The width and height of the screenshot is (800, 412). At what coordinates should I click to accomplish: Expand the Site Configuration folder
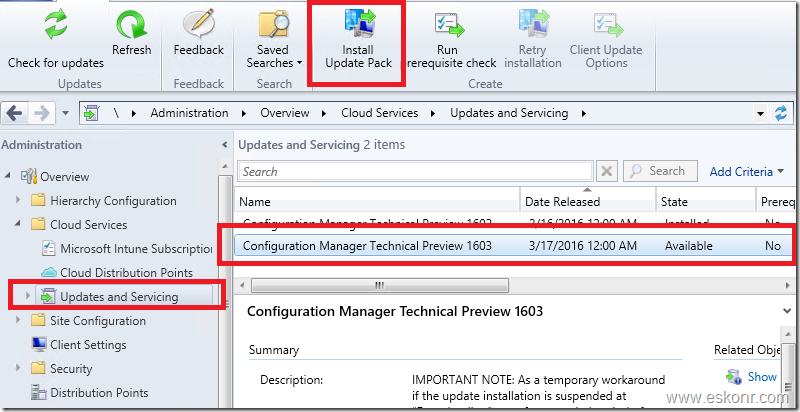(17, 321)
